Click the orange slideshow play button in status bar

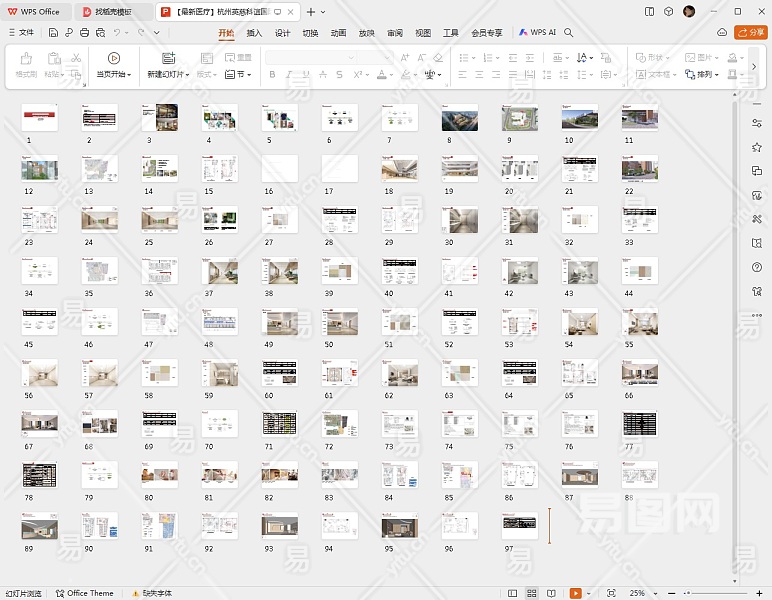click(x=575, y=593)
